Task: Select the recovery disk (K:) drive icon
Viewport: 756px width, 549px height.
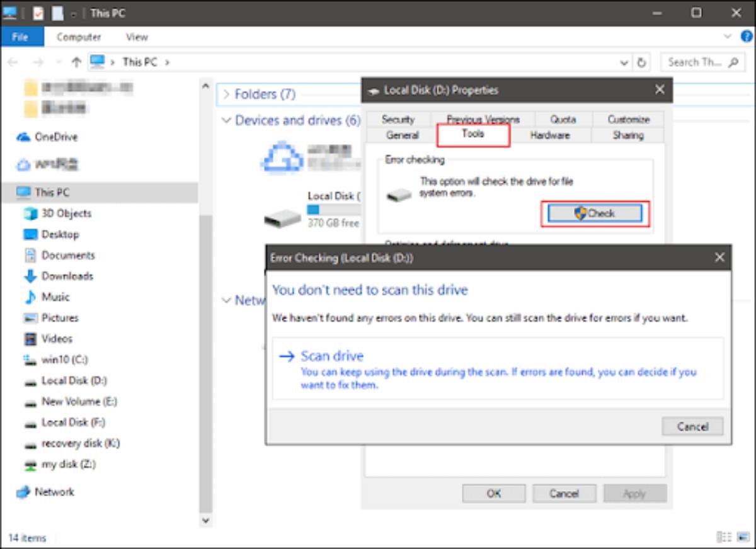Action: 30,444
